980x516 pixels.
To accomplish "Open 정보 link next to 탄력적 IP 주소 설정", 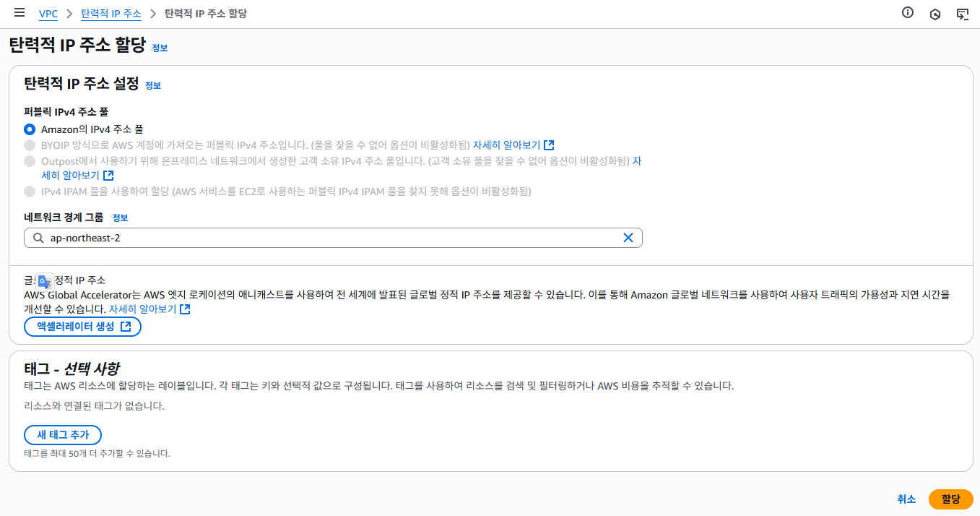I will click(153, 85).
